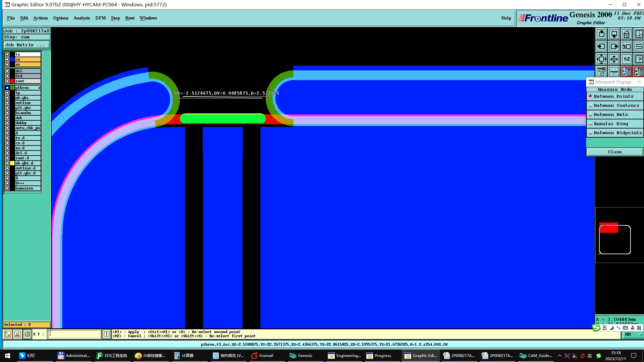Click the previous view (undo zoom) icon
This screenshot has width=644, height=362.
626,47
